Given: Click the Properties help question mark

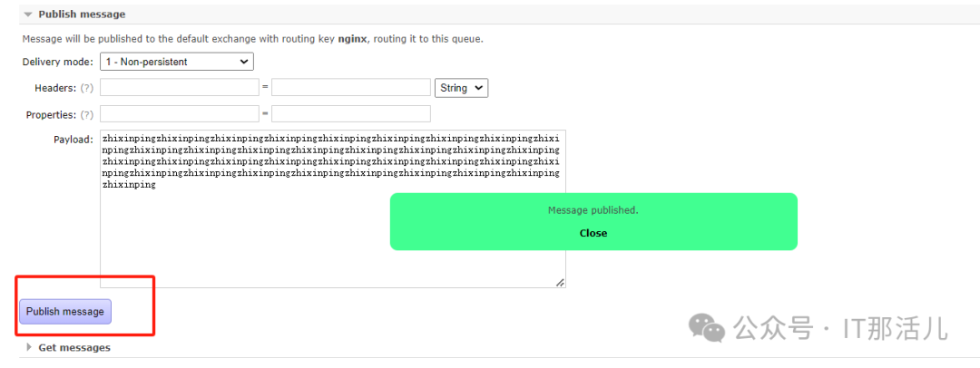Looking at the screenshot, I should [x=87, y=114].
